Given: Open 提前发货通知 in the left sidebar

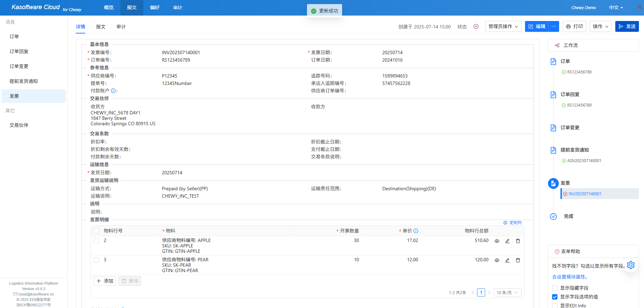Looking at the screenshot, I should pyautogui.click(x=24, y=81).
